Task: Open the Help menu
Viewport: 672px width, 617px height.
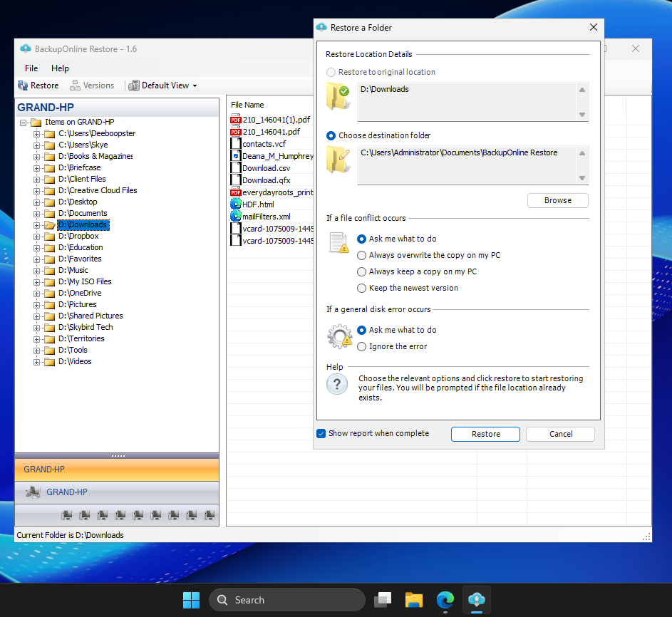Action: [60, 68]
